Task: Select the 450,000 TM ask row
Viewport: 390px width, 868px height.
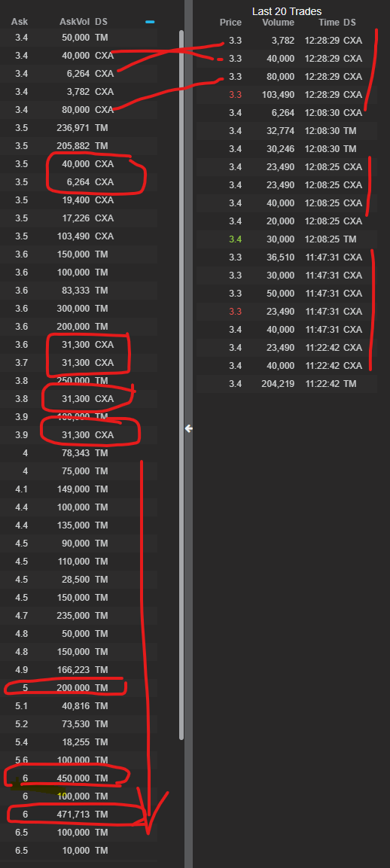Action: pyautogui.click(x=78, y=778)
